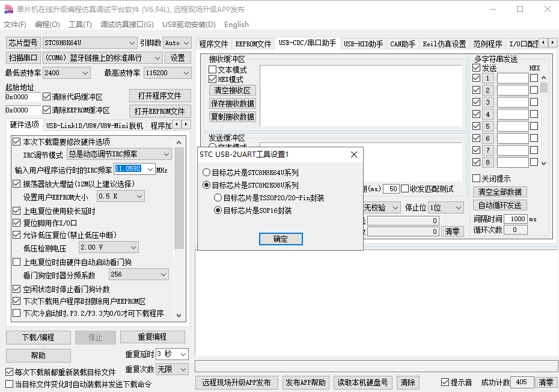Toggle HEX checkbox for string row 1

[x=534, y=78]
